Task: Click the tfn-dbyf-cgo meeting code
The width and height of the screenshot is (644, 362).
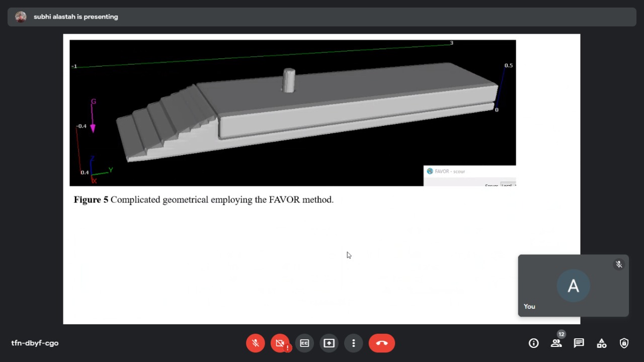Action: coord(35,343)
